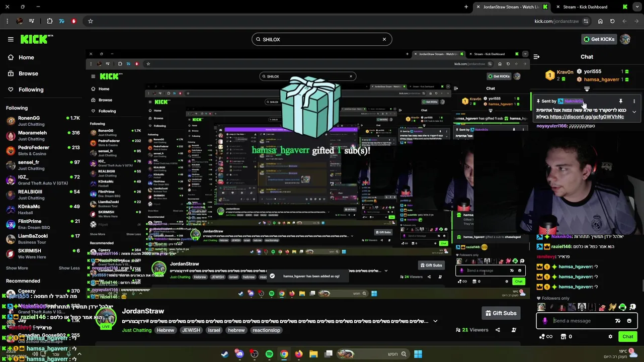This screenshot has height=362, width=644.
Task: Click the JEWISH stream tag
Action: pos(191,330)
